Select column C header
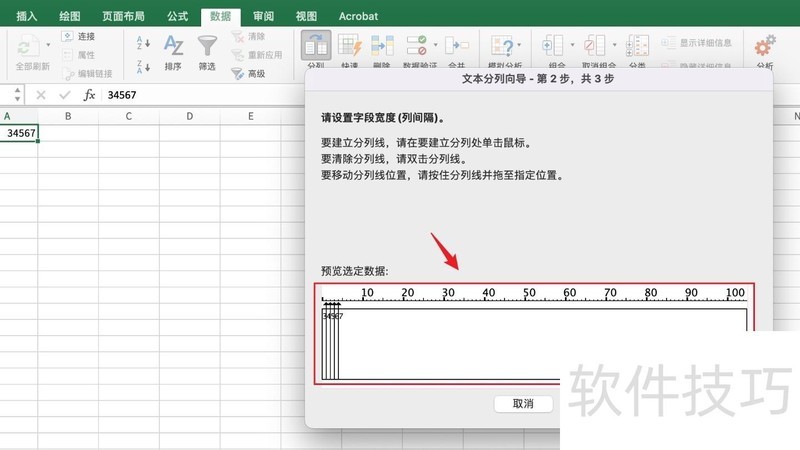 point(129,116)
